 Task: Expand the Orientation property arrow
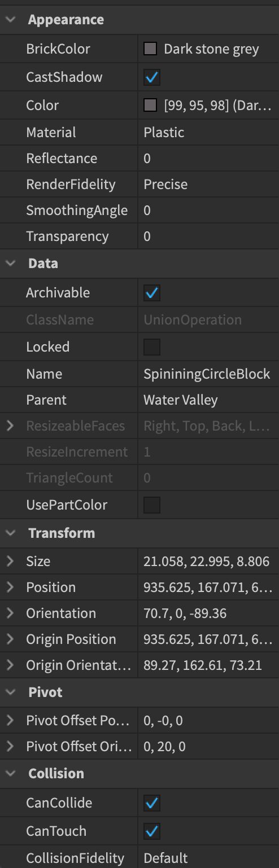coord(10,613)
